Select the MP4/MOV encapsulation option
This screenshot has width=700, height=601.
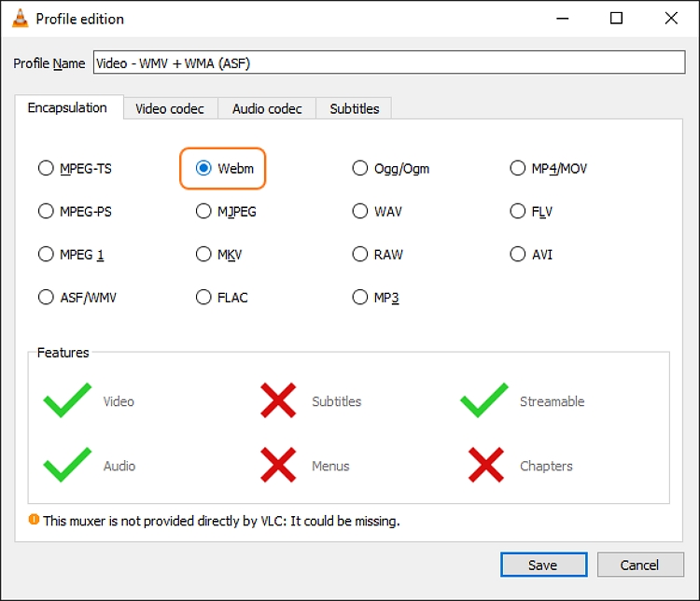pyautogui.click(x=548, y=168)
